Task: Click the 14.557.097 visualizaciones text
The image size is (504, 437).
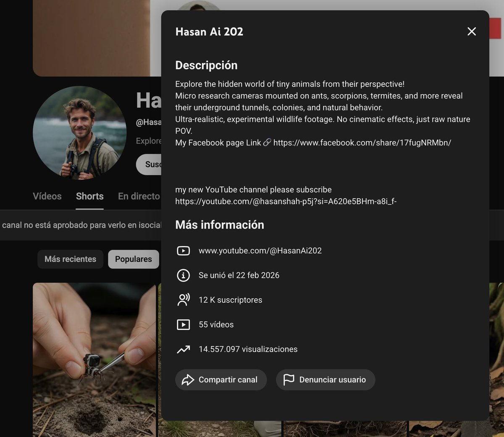Action: point(248,350)
